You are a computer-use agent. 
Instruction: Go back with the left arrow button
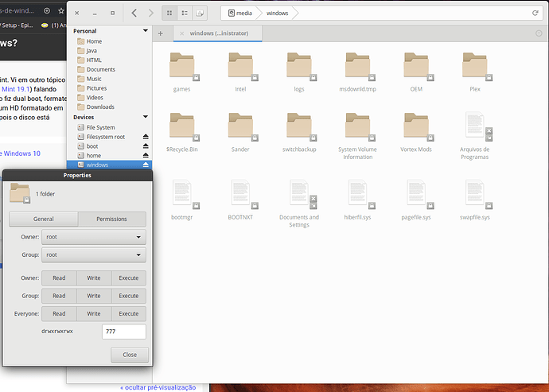pos(134,13)
